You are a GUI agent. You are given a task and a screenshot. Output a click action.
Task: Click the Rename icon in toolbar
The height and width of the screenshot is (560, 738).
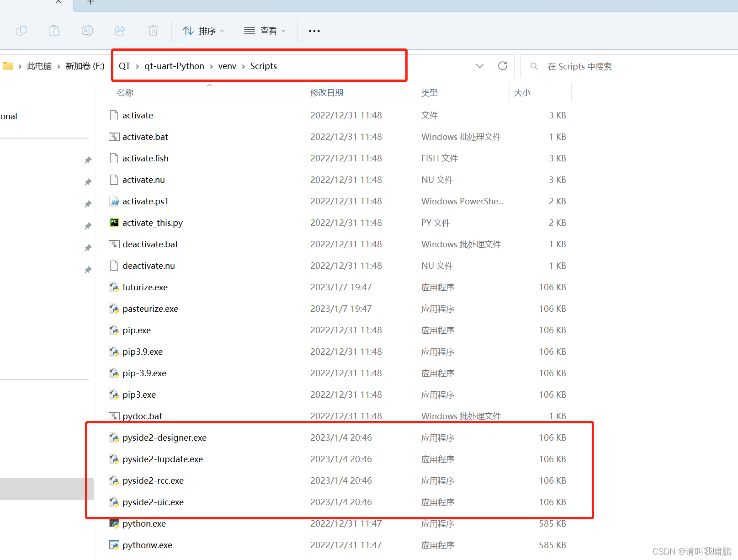coord(87,31)
